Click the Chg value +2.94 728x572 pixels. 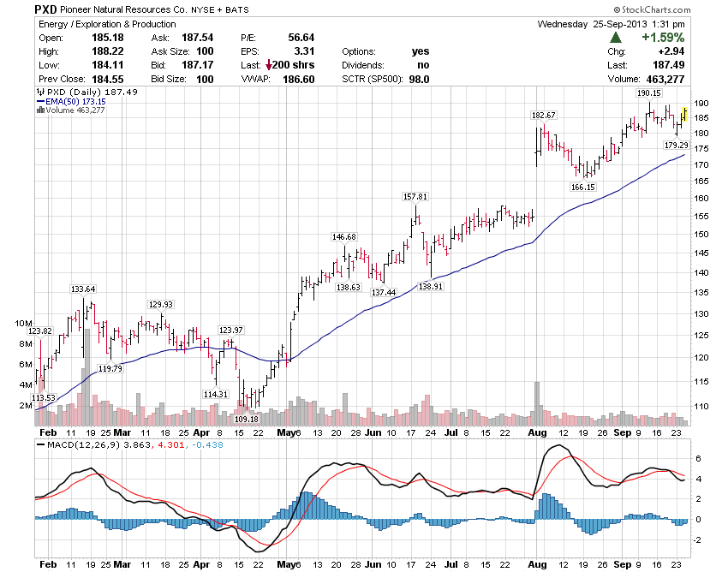coord(671,51)
